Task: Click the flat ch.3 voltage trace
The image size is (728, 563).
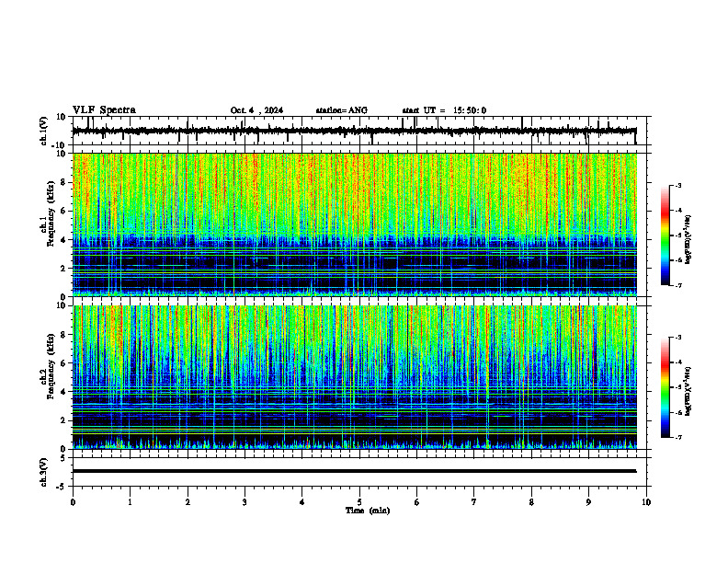Action: [355, 471]
